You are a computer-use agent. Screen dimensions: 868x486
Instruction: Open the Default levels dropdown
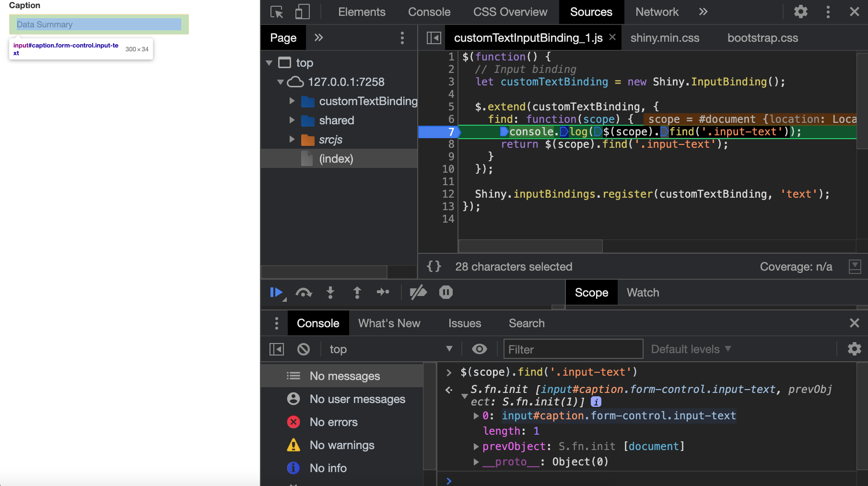pyautogui.click(x=691, y=349)
